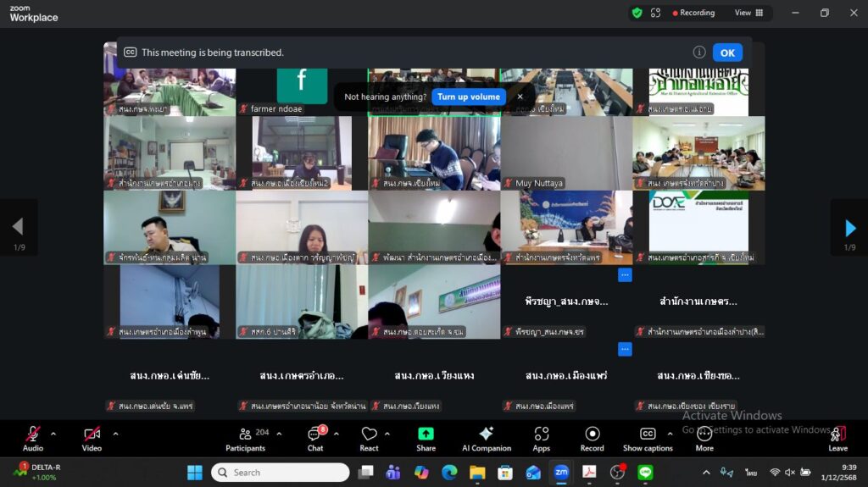Open the View layout menu
This screenshot has height=487, width=868.
(x=748, y=13)
